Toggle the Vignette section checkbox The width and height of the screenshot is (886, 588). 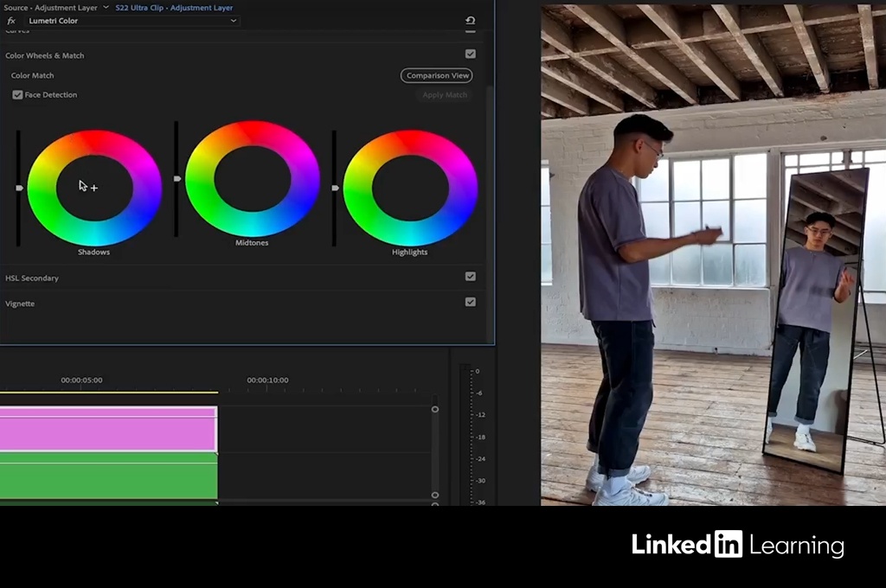click(470, 303)
